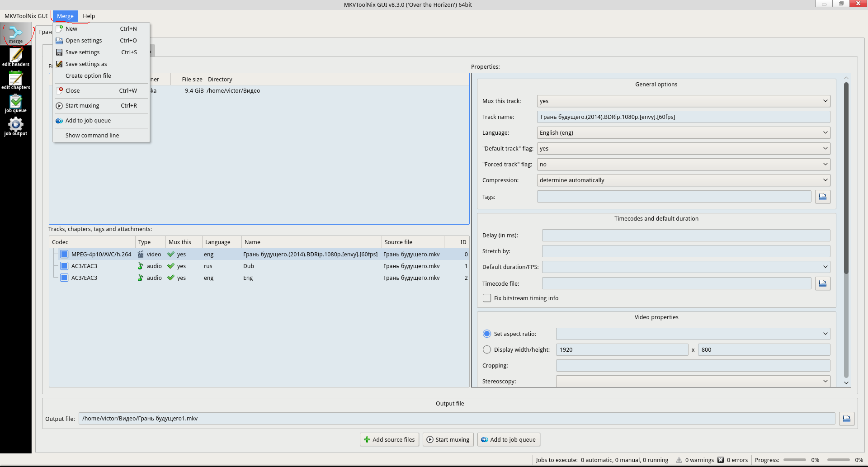This screenshot has width=868, height=467.
Task: Open the Compression dropdown
Action: 683,180
